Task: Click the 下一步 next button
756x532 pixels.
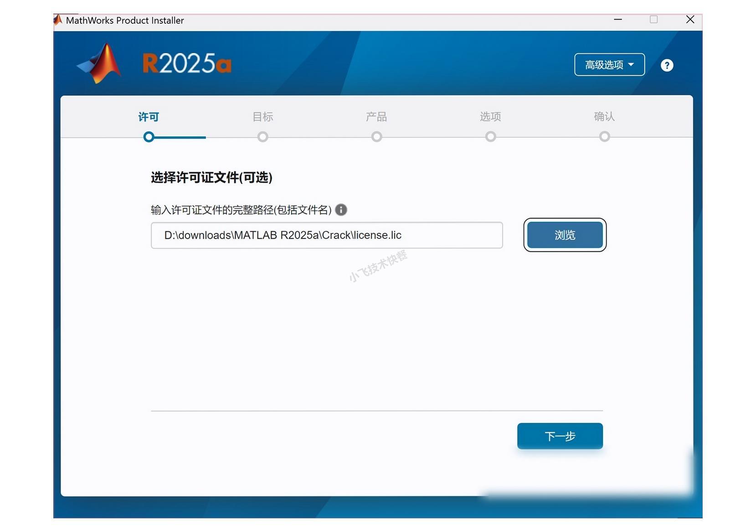Action: point(560,436)
